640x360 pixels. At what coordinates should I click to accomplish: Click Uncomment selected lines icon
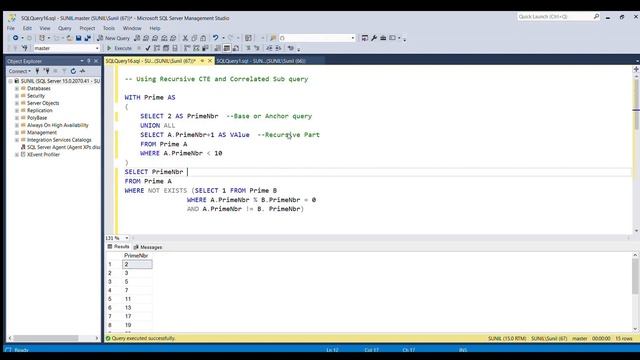point(257,48)
